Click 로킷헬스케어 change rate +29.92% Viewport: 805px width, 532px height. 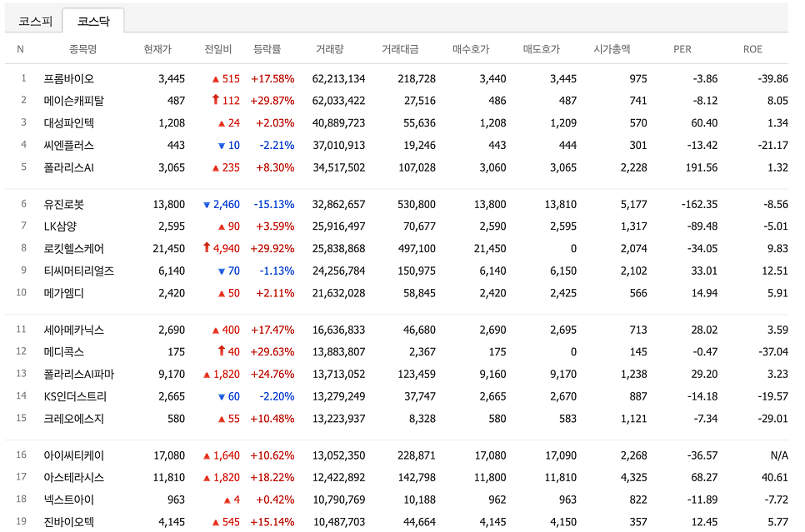(272, 248)
